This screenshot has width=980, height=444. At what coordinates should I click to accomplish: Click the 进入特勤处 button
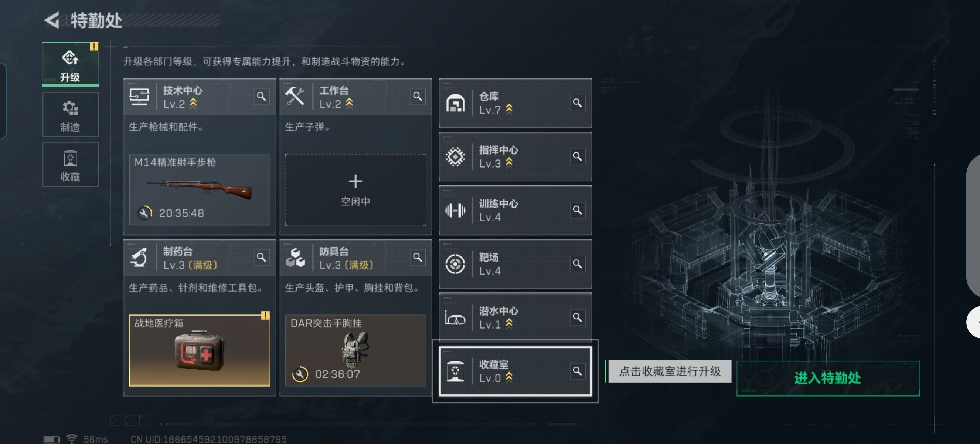pos(828,378)
